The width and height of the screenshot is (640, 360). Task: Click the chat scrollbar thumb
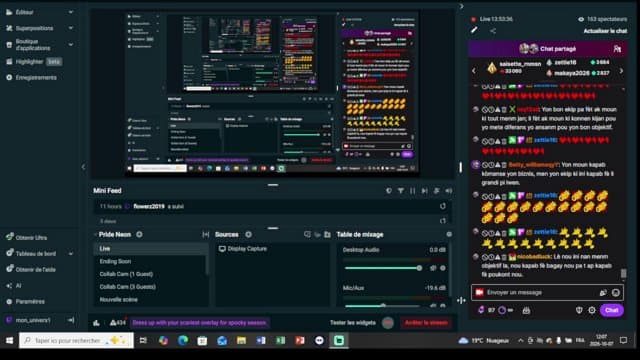(x=623, y=273)
